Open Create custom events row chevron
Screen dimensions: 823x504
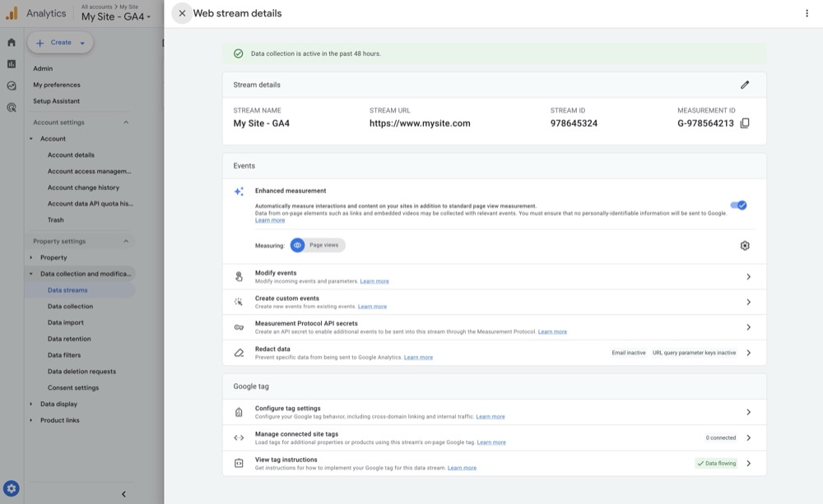click(748, 302)
